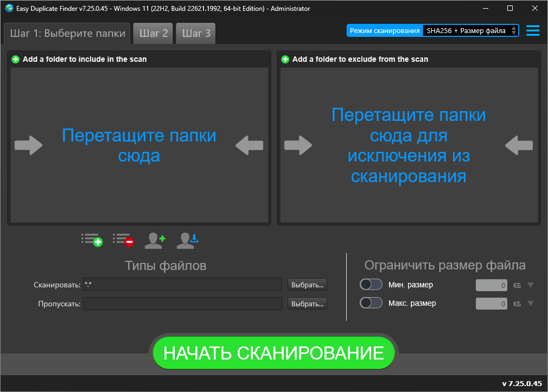The image size is (548, 392).
Task: Enable the Мин. размер toggle
Action: click(371, 284)
